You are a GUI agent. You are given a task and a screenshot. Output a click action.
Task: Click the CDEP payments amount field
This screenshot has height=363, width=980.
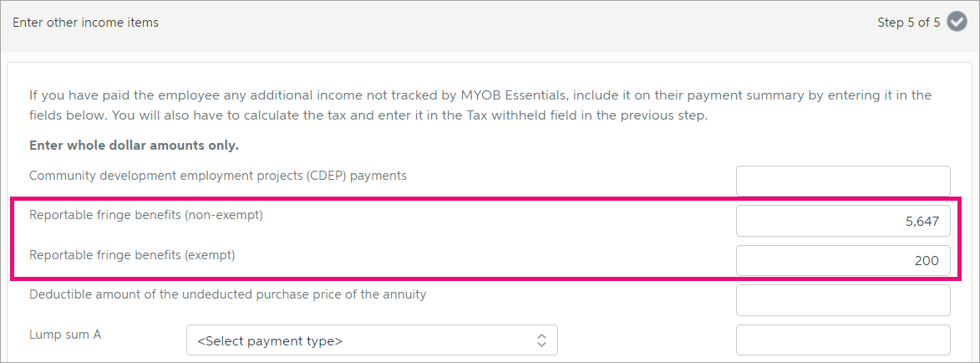click(x=843, y=181)
